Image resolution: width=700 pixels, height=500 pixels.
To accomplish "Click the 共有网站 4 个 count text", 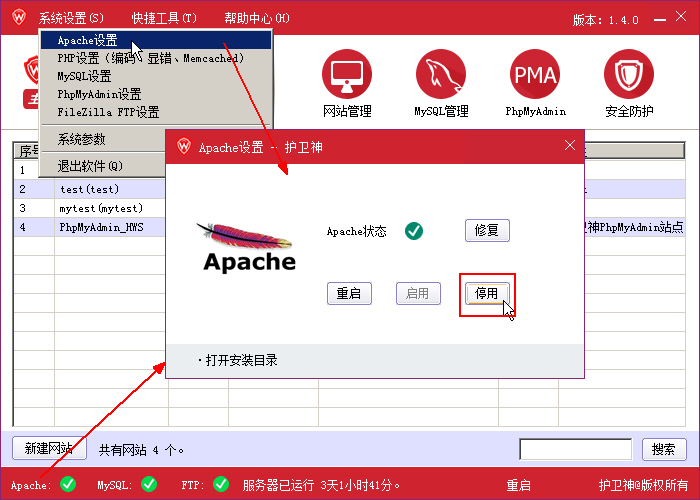I will [x=141, y=450].
